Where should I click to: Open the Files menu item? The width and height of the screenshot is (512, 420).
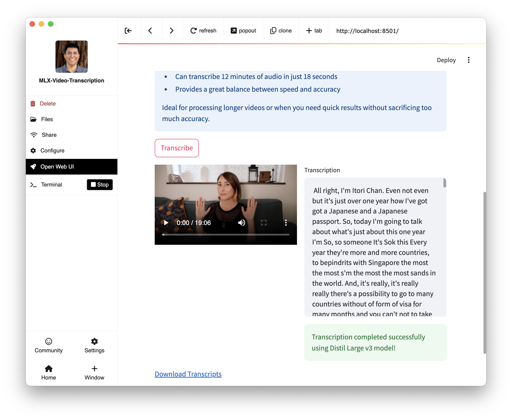47,119
